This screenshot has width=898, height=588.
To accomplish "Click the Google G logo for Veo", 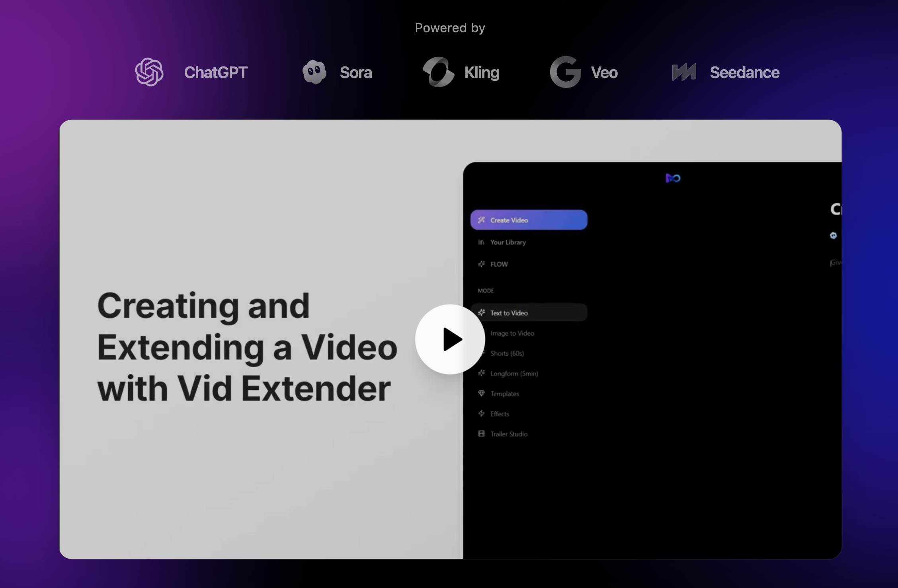I will 565,72.
